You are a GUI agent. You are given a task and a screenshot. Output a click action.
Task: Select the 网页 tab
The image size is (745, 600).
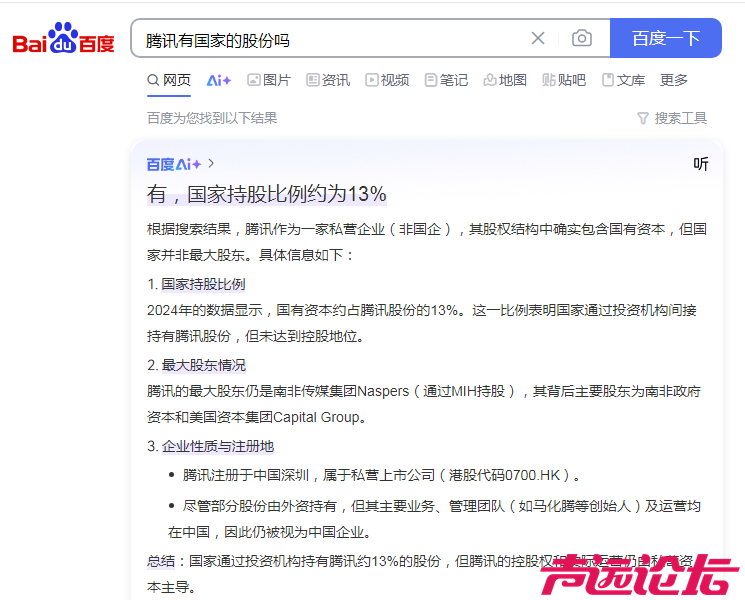[x=169, y=80]
